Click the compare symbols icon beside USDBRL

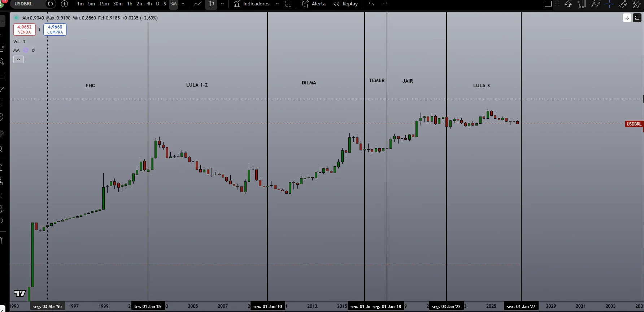click(51, 4)
